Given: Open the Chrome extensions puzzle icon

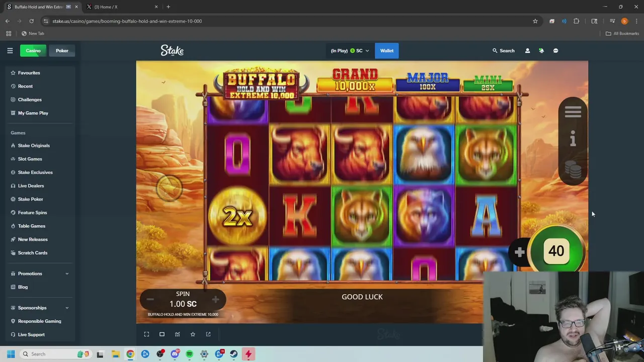Looking at the screenshot, I should (576, 21).
